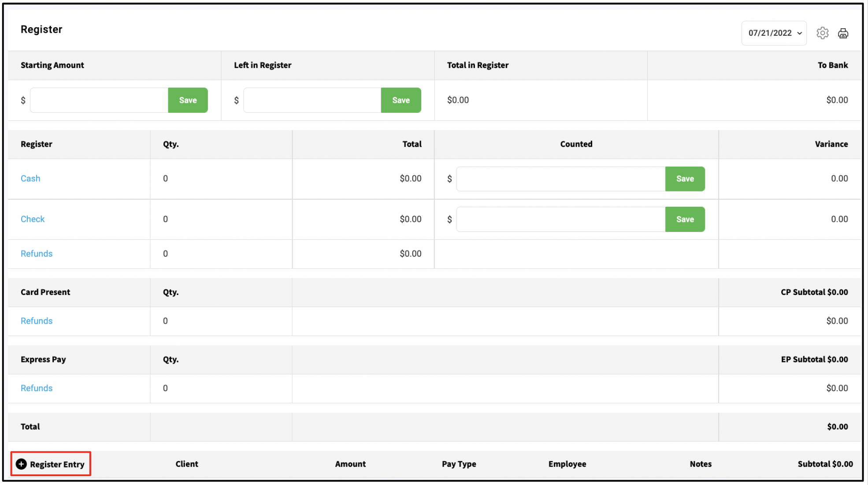
Task: Click the Card Present section header
Action: (45, 292)
